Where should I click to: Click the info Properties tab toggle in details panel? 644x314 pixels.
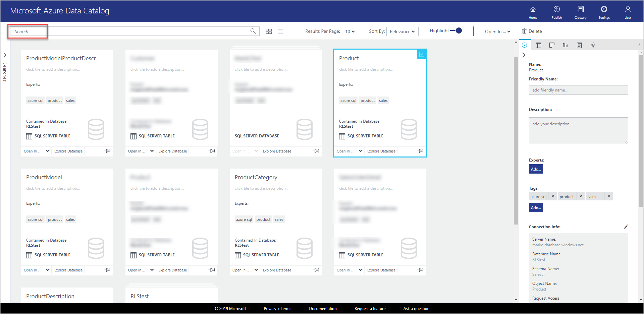point(525,45)
